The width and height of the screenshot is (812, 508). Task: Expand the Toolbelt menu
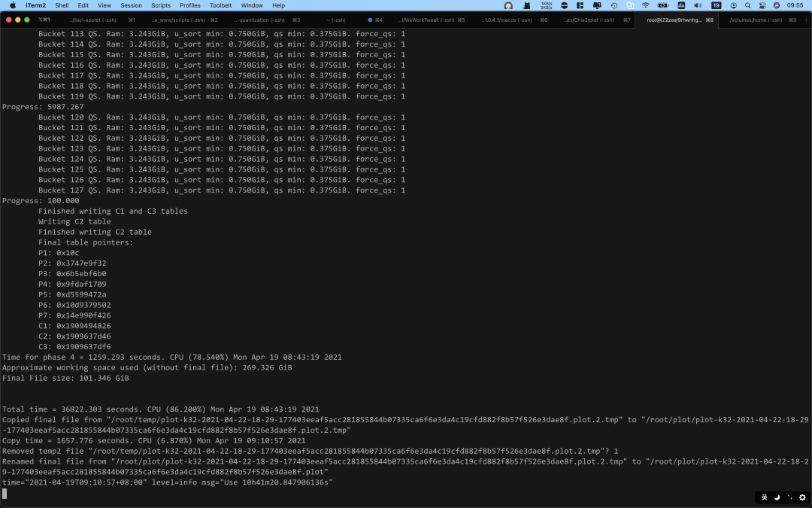coord(220,5)
